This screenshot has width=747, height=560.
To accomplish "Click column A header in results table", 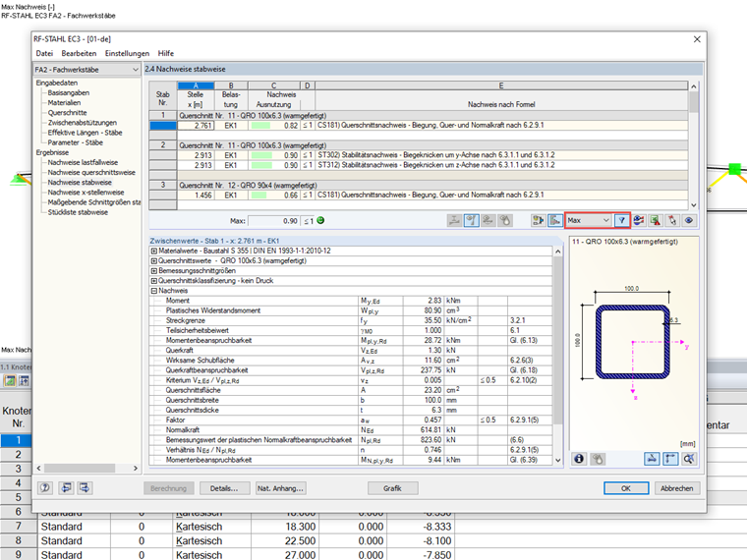I will coord(196,85).
